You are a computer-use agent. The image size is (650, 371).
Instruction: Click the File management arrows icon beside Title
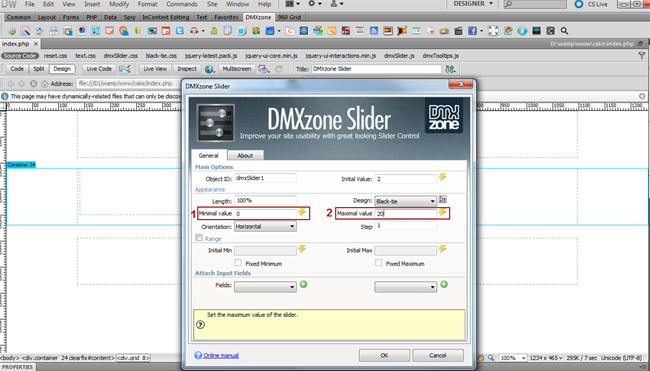point(450,69)
